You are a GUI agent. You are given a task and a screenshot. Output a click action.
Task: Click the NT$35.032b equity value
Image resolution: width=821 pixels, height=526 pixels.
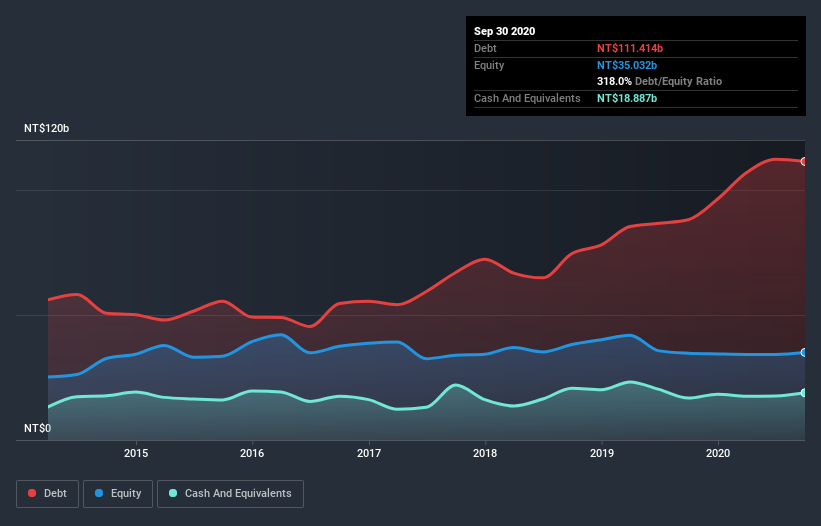click(627, 65)
